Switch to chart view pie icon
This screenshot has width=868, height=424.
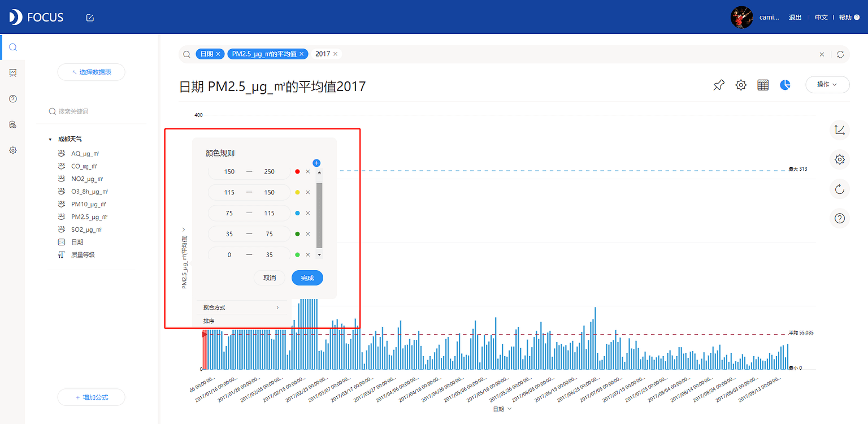(785, 85)
